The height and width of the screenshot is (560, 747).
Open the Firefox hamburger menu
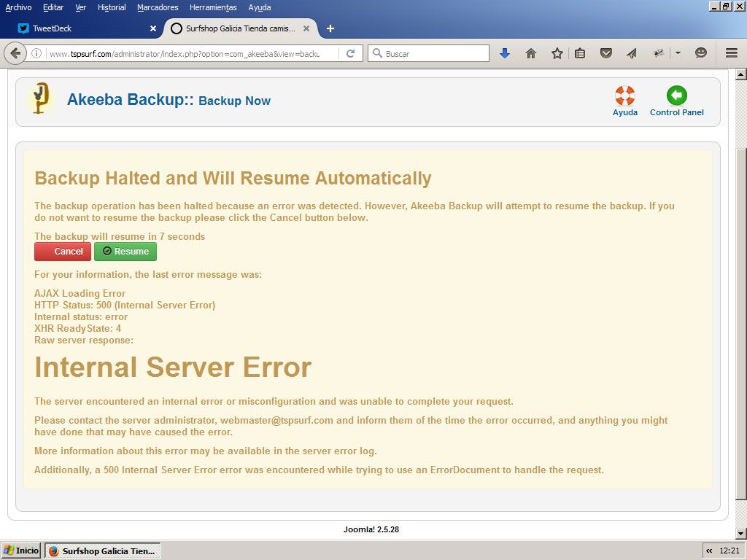(x=732, y=52)
